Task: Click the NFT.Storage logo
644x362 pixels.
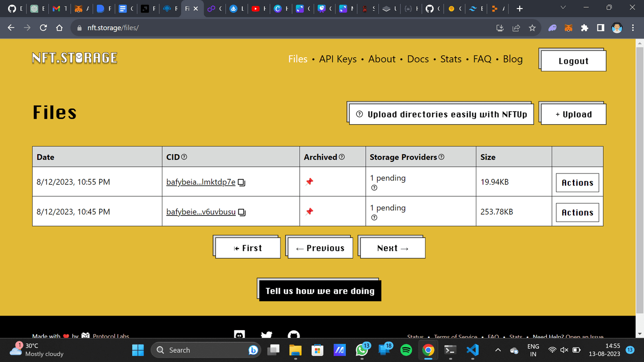Action: 75,58
